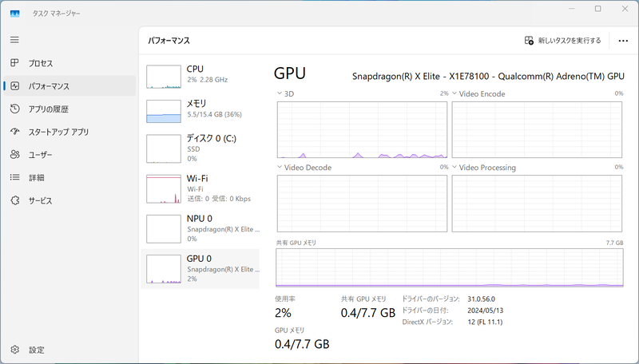Click the アプリの履歴 clock icon

14,109
